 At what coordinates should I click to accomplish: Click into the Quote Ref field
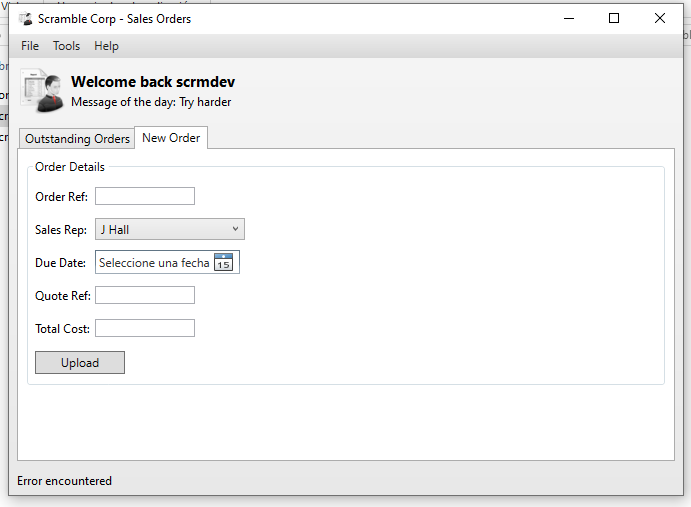click(x=145, y=295)
